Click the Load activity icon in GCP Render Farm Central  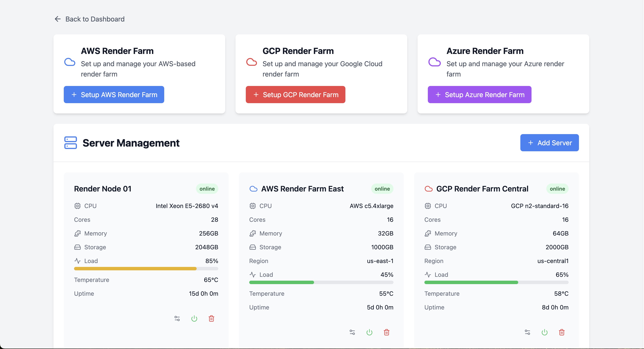point(428,275)
